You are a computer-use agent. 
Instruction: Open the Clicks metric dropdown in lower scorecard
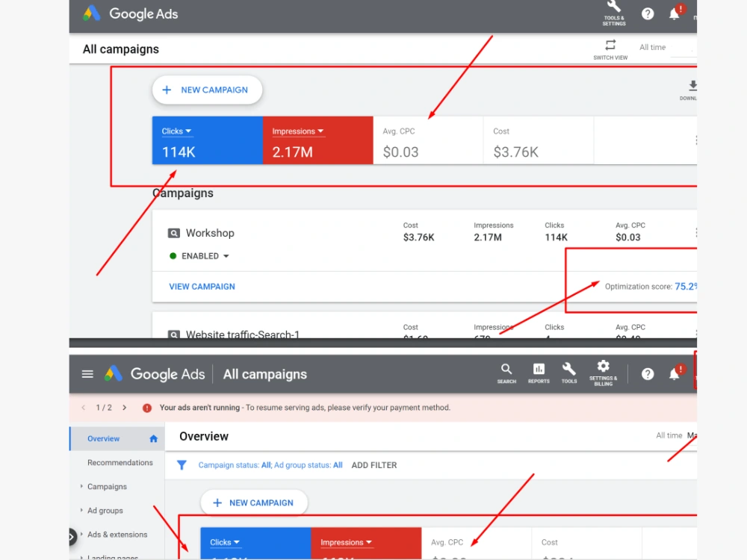pos(225,542)
